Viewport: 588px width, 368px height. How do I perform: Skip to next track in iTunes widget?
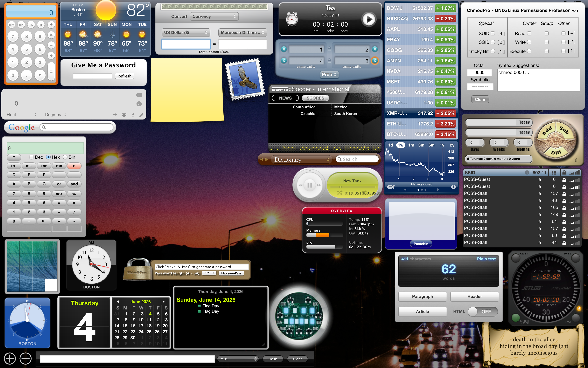(319, 185)
